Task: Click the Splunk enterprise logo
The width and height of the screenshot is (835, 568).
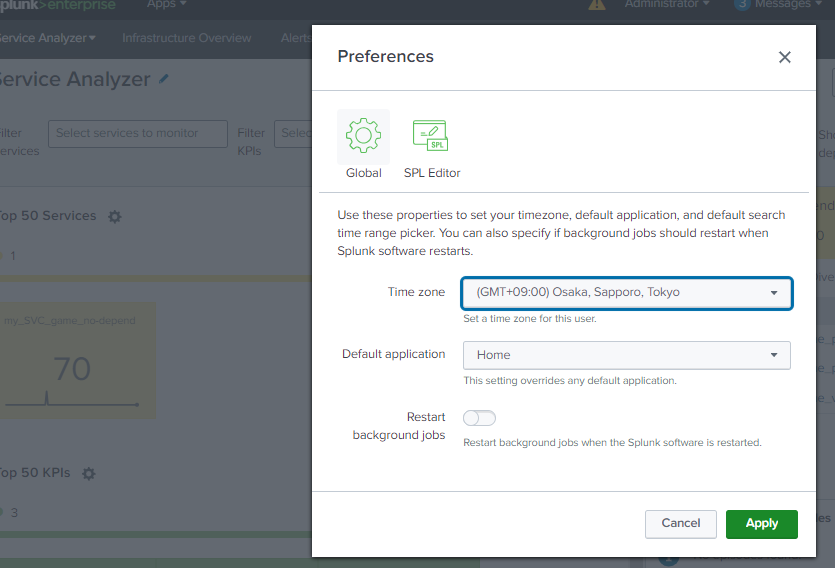Action: tap(57, 5)
